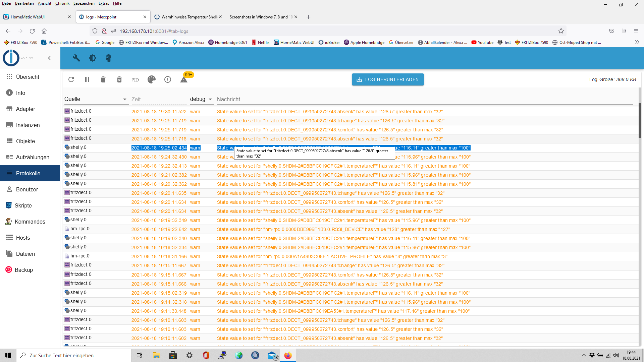Close the logs - Mexxpoint tab
Screen dimensions: 644x362
pos(145,17)
